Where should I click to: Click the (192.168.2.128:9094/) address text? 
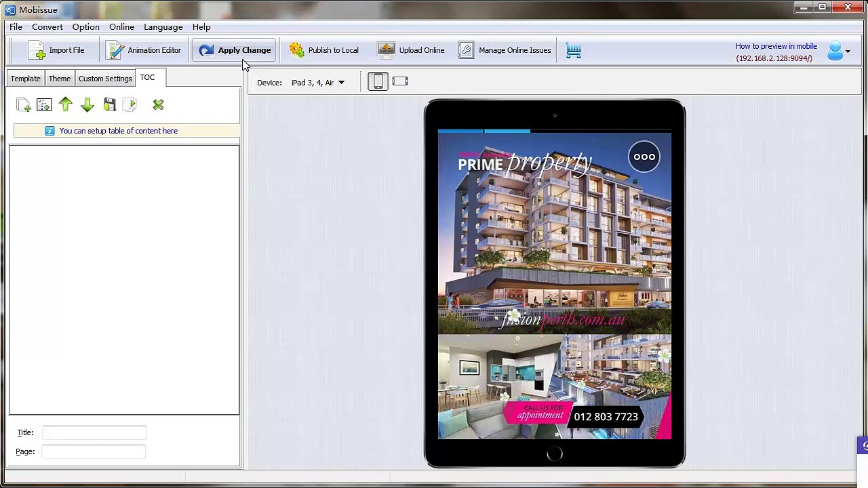pyautogui.click(x=774, y=59)
